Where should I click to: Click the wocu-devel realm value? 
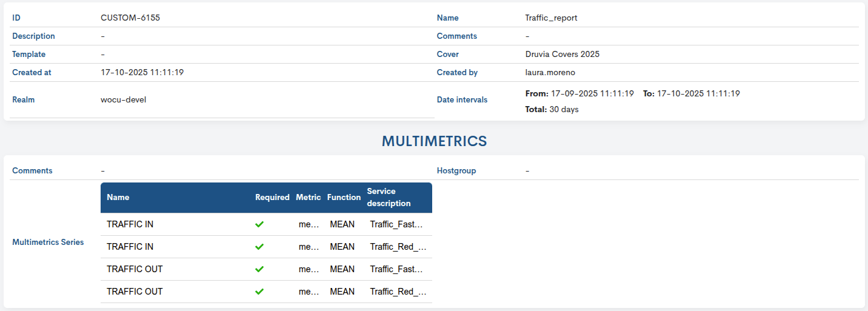123,100
